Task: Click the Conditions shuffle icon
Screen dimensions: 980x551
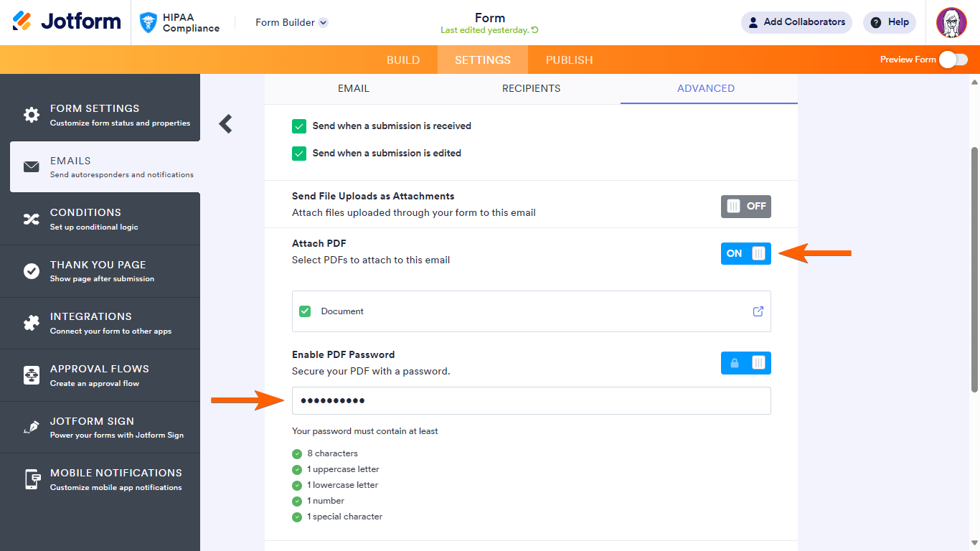Action: click(32, 219)
